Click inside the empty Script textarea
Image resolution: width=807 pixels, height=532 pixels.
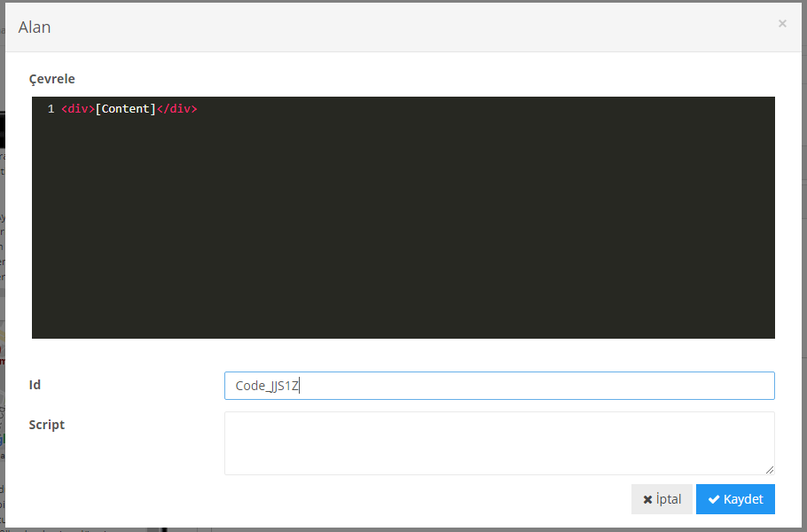[x=498, y=442]
